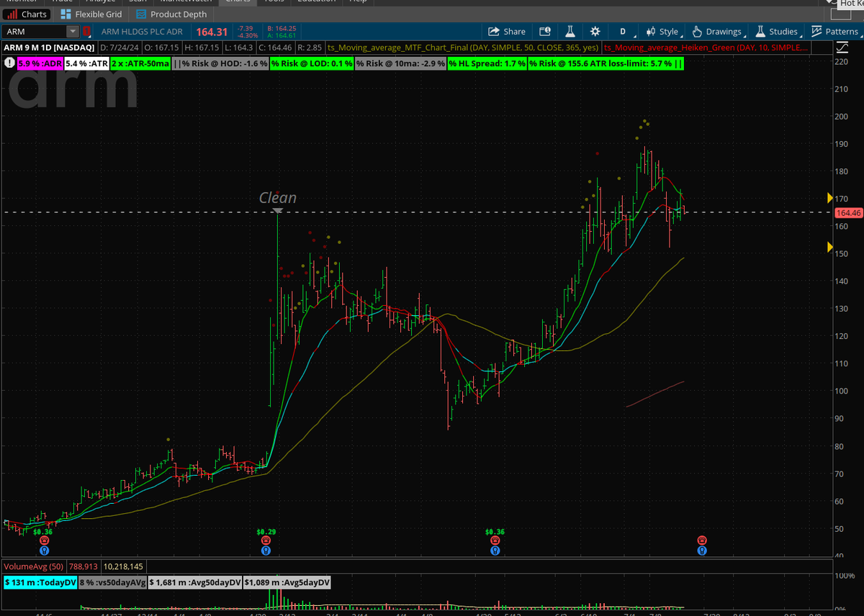Open chart settings gear icon
Screen dimensions: 864x616
click(595, 32)
